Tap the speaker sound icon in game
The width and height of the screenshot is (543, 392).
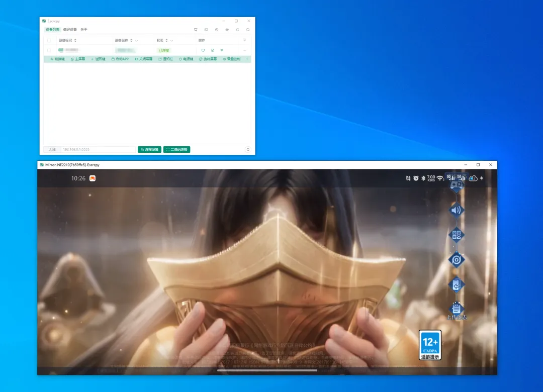[457, 210]
